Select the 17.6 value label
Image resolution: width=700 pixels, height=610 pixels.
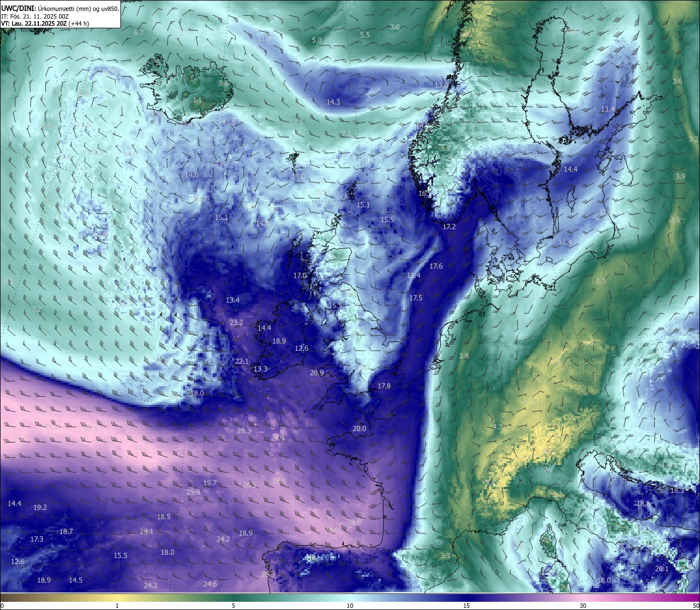pos(436,266)
